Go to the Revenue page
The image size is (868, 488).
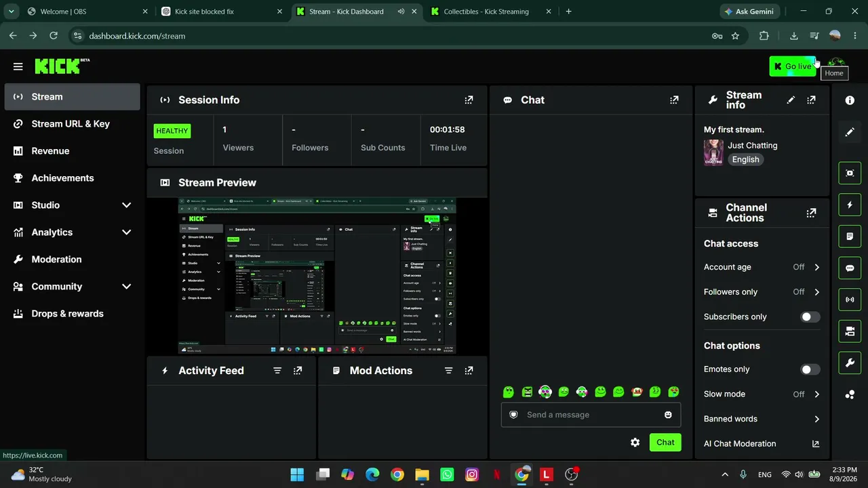click(x=73, y=151)
